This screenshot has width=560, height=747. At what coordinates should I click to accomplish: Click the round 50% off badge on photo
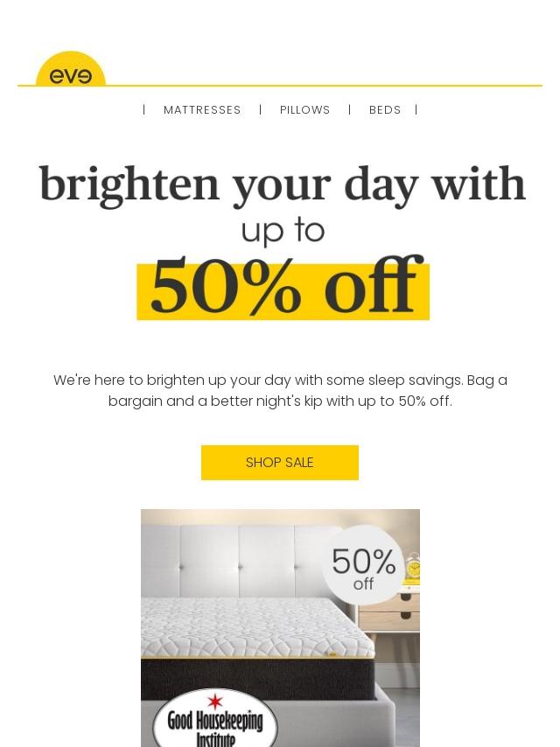(x=363, y=565)
